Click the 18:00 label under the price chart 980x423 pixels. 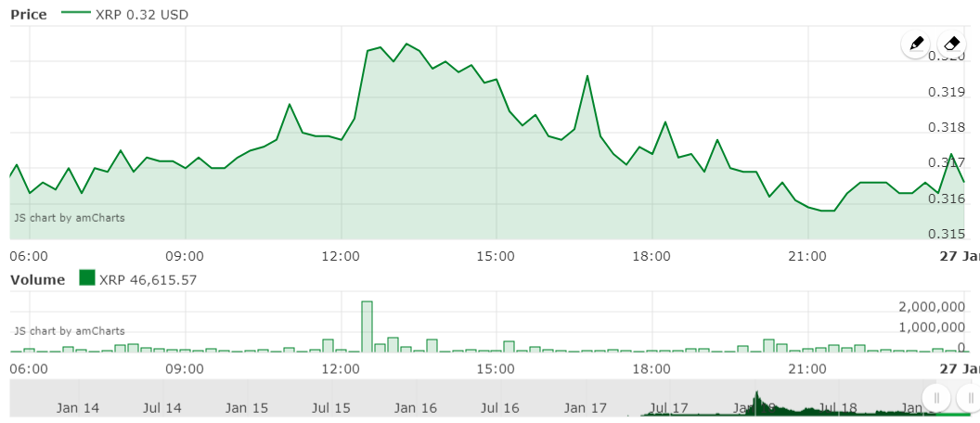(x=651, y=256)
